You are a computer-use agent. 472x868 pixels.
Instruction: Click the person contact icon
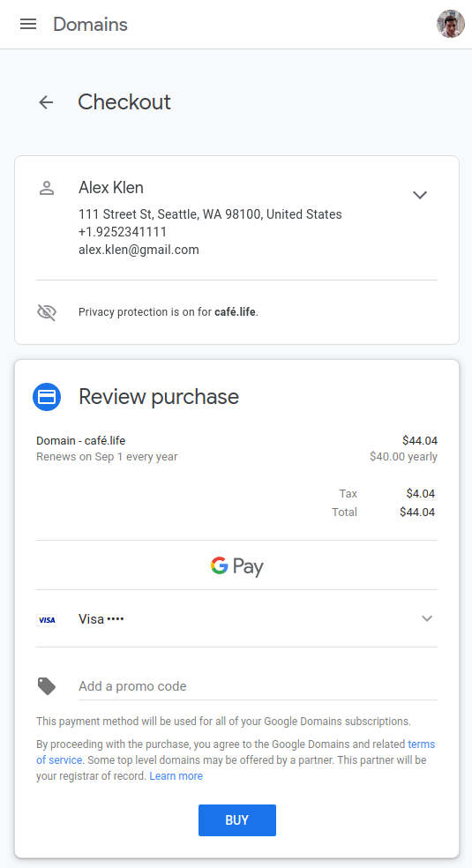pos(47,188)
